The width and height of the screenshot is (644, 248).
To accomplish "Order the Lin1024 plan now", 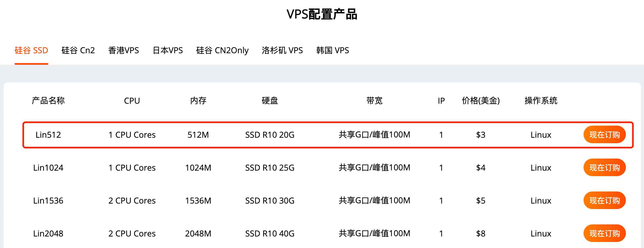I will tap(604, 168).
